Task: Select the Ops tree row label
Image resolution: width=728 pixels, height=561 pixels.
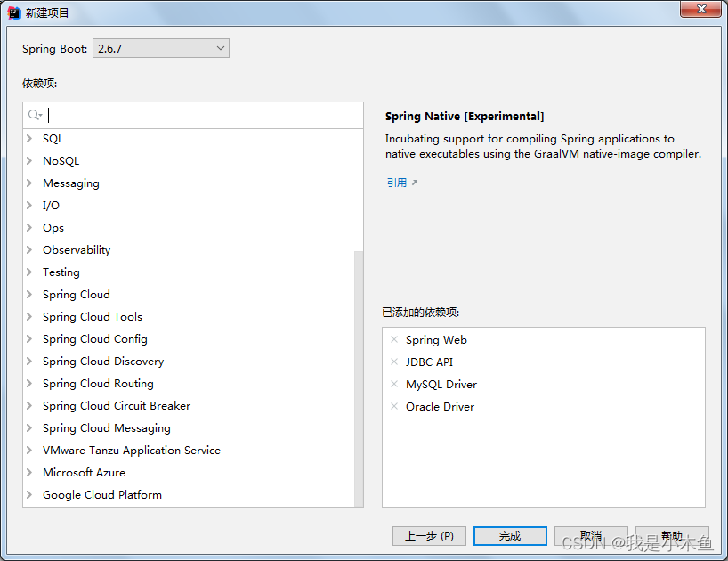Action: coord(53,228)
